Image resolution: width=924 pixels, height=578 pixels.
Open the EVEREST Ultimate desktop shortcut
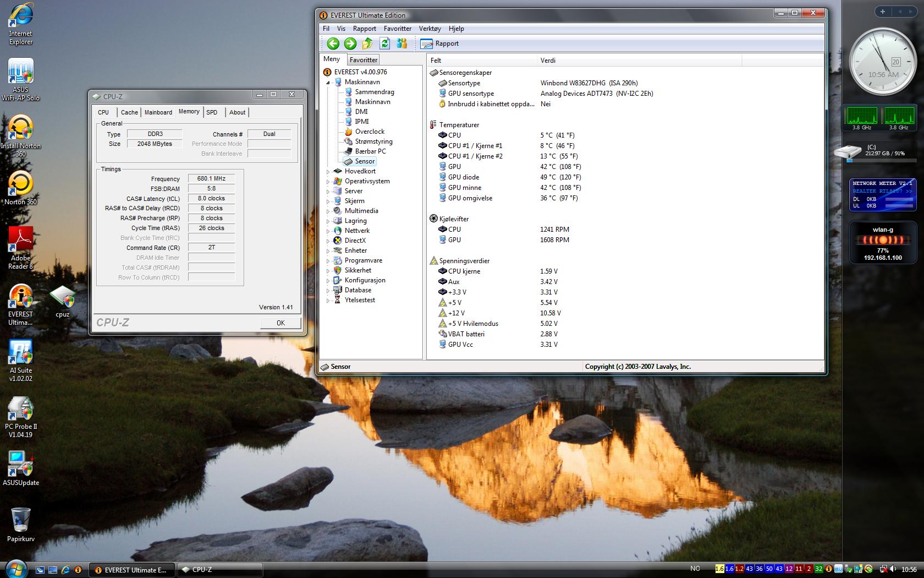[20, 305]
